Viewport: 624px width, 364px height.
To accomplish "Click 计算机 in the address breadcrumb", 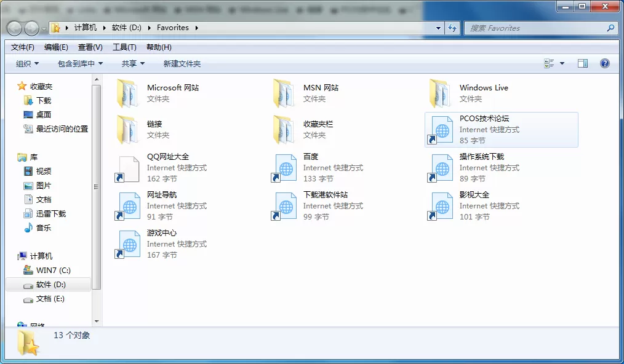I will pos(86,28).
